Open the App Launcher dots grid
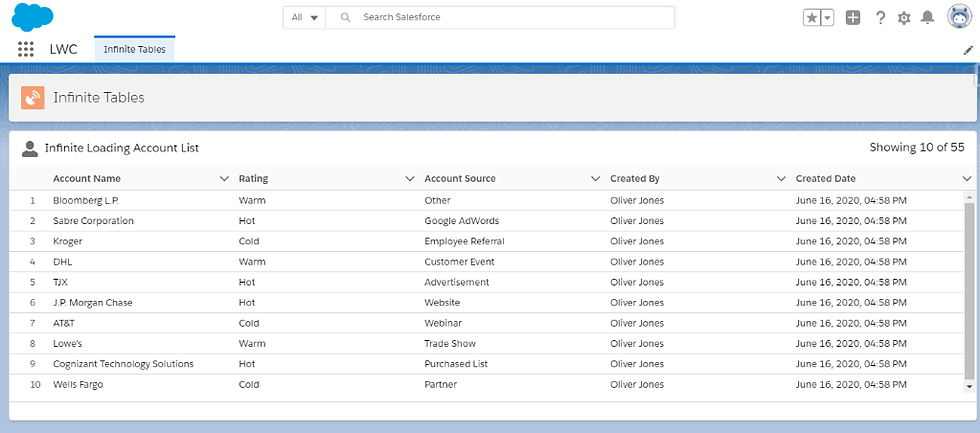This screenshot has height=433, width=980. [x=26, y=49]
